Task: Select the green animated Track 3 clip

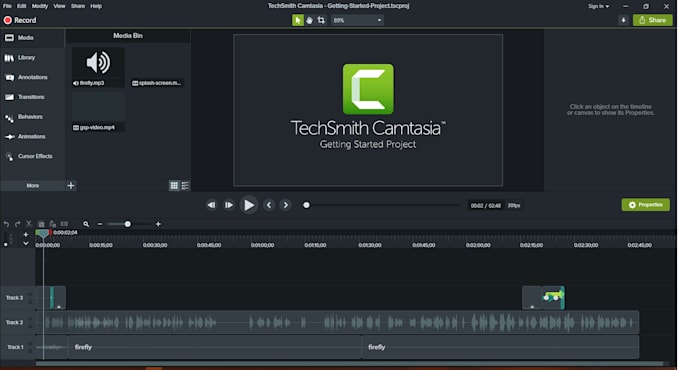Action: [x=553, y=298]
